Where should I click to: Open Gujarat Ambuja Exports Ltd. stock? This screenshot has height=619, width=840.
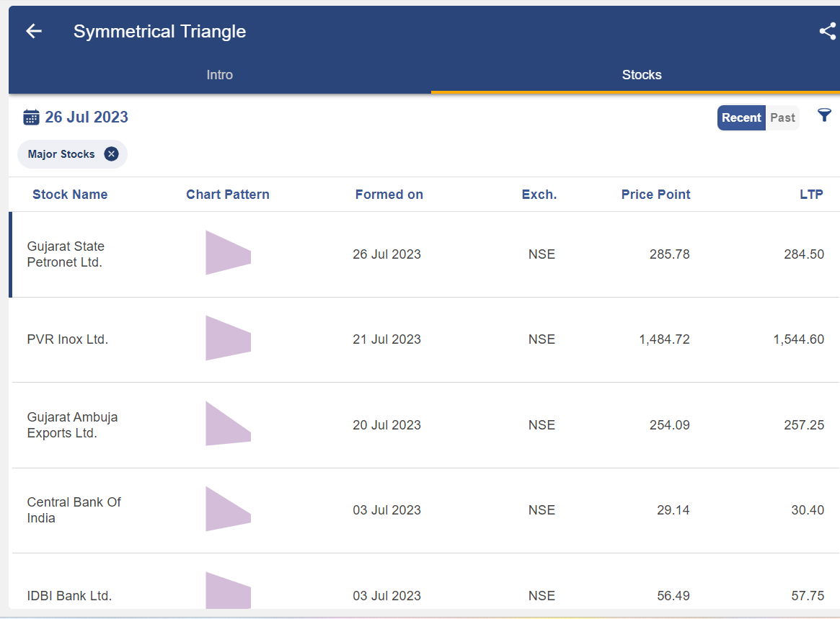coord(72,425)
